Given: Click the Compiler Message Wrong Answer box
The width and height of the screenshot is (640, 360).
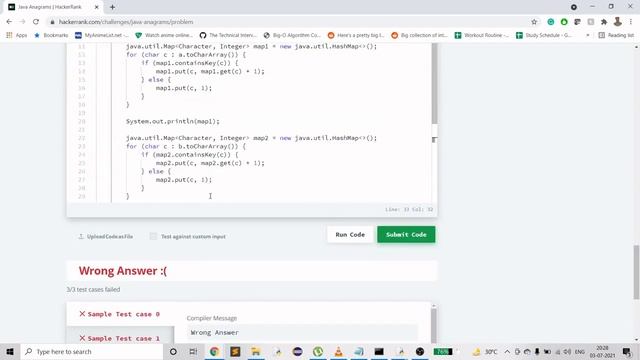Looking at the screenshot, I should pyautogui.click(x=302, y=333).
